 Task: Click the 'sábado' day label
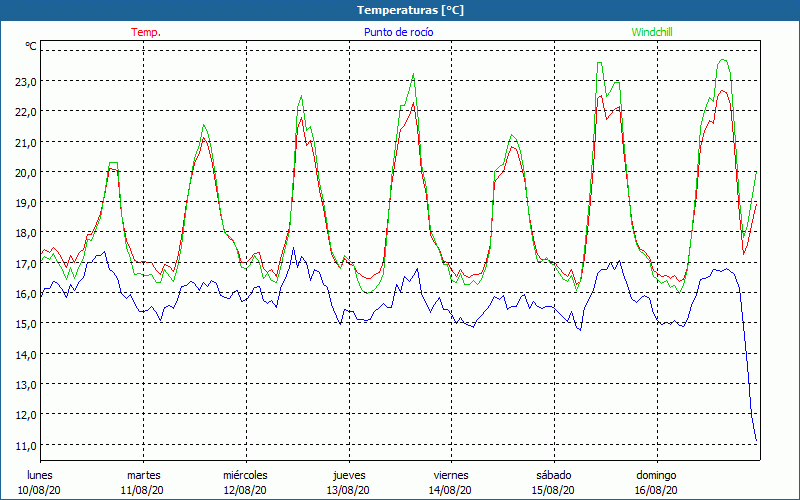coord(554,475)
